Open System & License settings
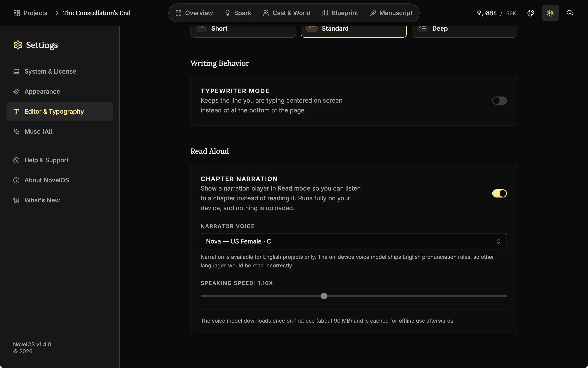This screenshot has width=588, height=368. [60, 72]
